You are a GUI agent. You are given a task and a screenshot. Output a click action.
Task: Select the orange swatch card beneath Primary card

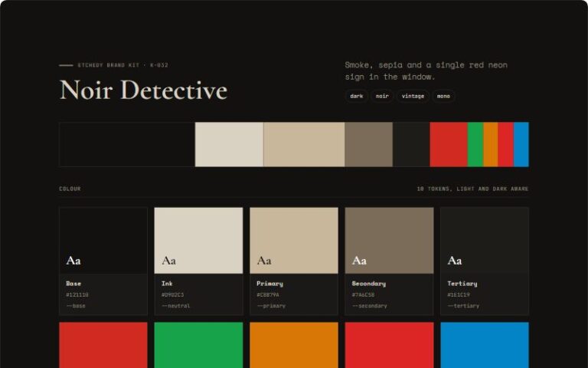pyautogui.click(x=294, y=345)
